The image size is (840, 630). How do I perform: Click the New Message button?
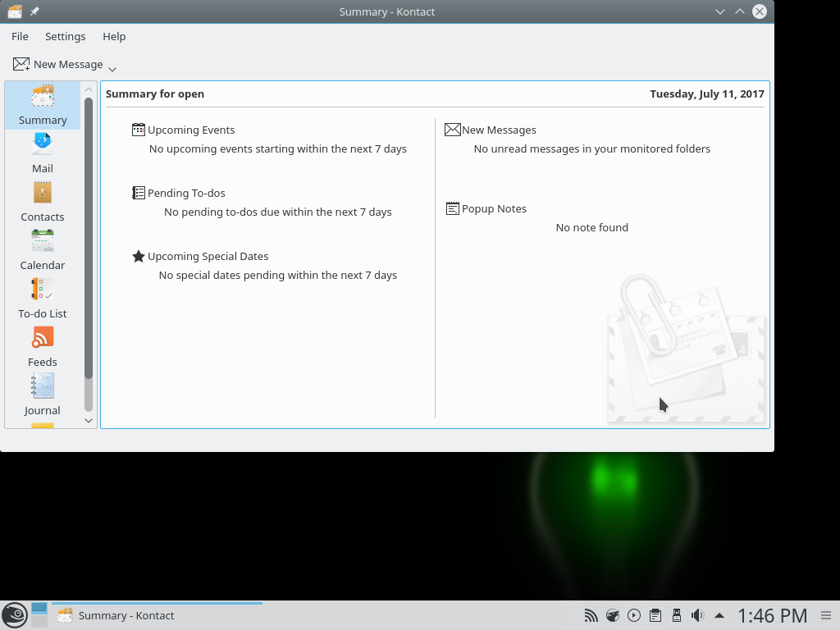click(58, 64)
